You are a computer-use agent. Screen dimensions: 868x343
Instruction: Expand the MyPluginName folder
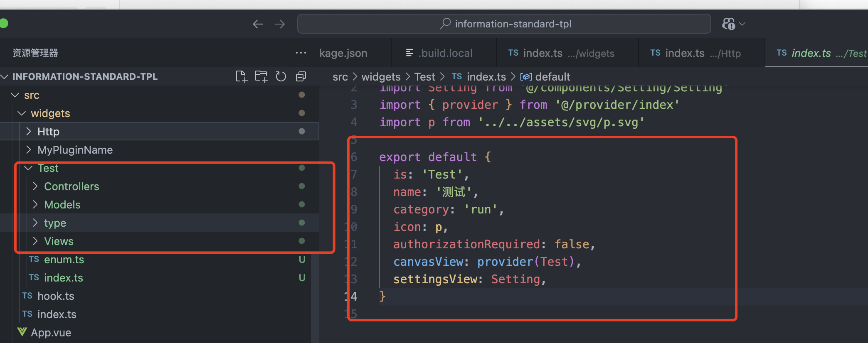click(75, 150)
